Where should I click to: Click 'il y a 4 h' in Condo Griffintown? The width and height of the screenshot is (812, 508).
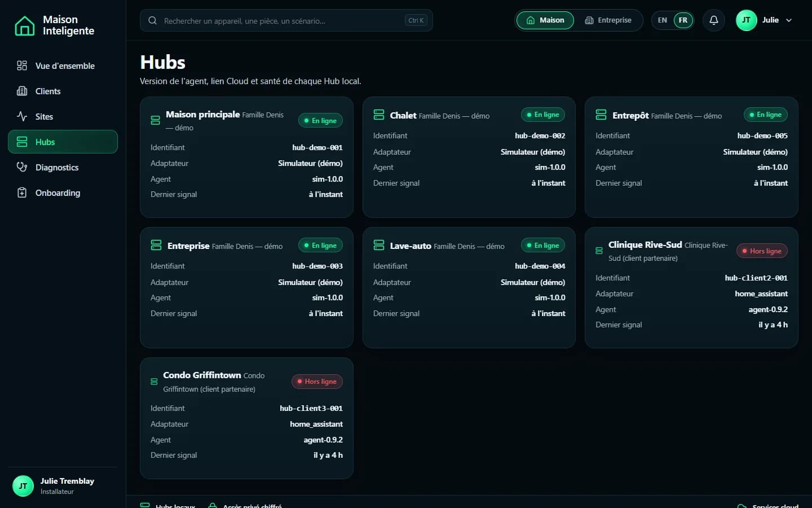coord(328,455)
